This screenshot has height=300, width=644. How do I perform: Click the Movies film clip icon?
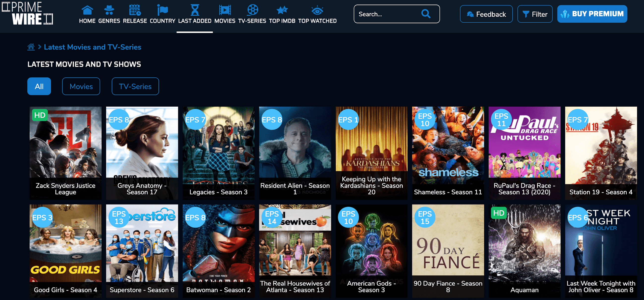point(225,10)
